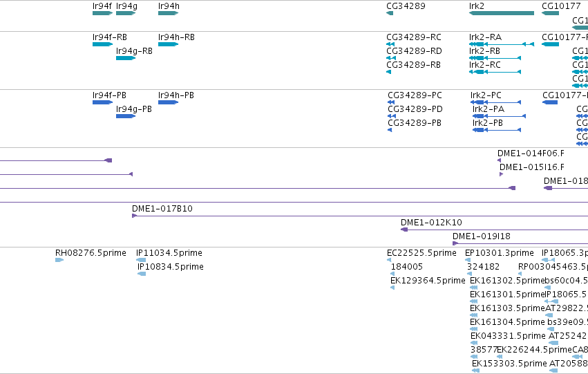Click transcript CG34289-RB
This screenshot has width=588, height=374.
pos(388,72)
